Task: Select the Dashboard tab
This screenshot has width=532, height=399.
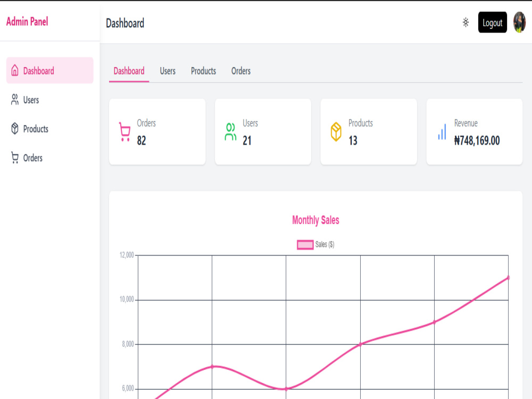Action: point(129,71)
